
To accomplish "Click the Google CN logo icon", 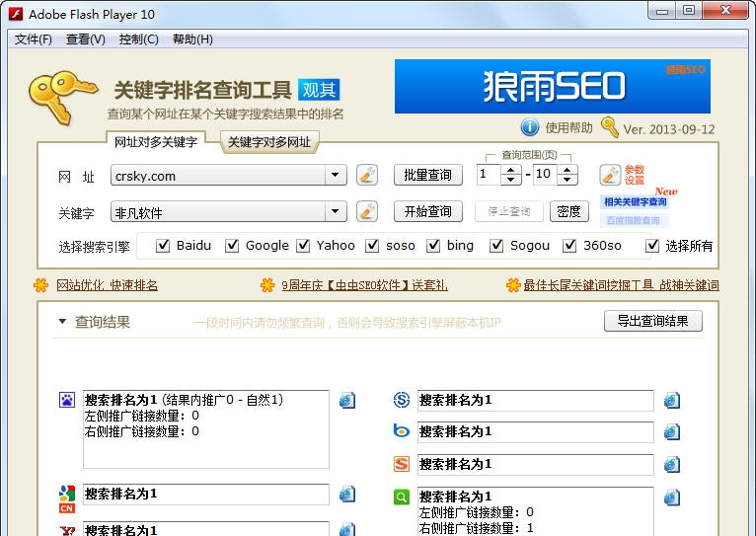I will (67, 498).
